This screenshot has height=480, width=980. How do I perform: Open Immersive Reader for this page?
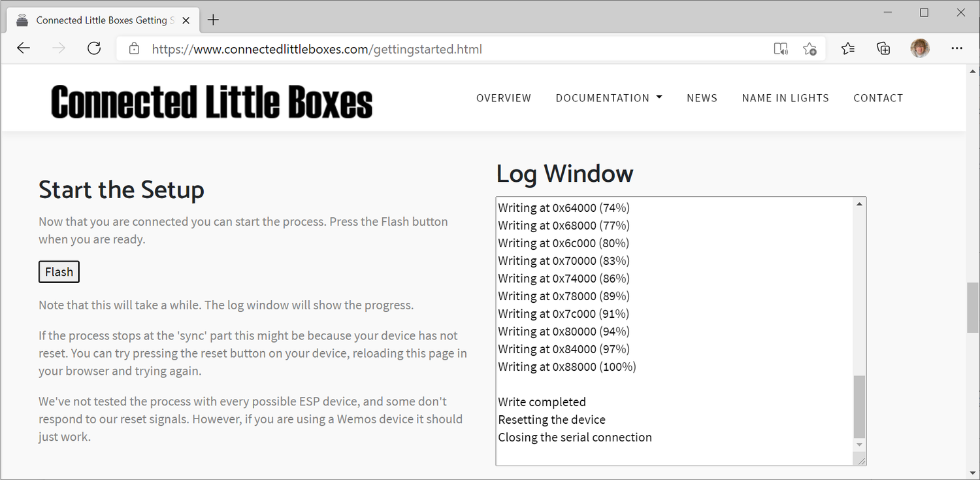tap(780, 48)
